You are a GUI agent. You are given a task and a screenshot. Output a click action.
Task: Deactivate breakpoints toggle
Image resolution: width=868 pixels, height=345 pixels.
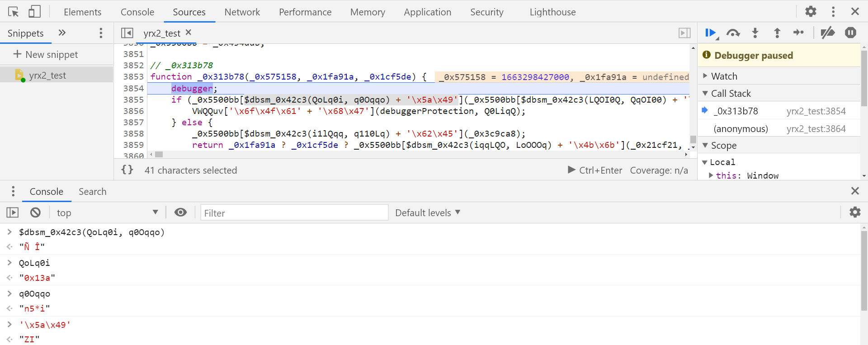(828, 33)
